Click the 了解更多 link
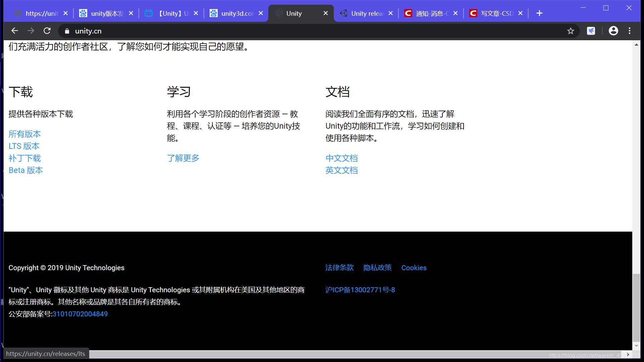 [x=183, y=158]
